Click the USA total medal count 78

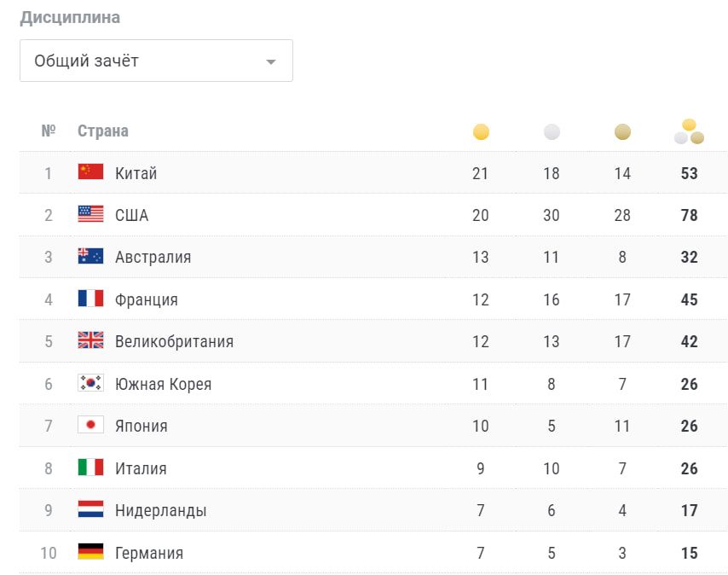coord(689,215)
